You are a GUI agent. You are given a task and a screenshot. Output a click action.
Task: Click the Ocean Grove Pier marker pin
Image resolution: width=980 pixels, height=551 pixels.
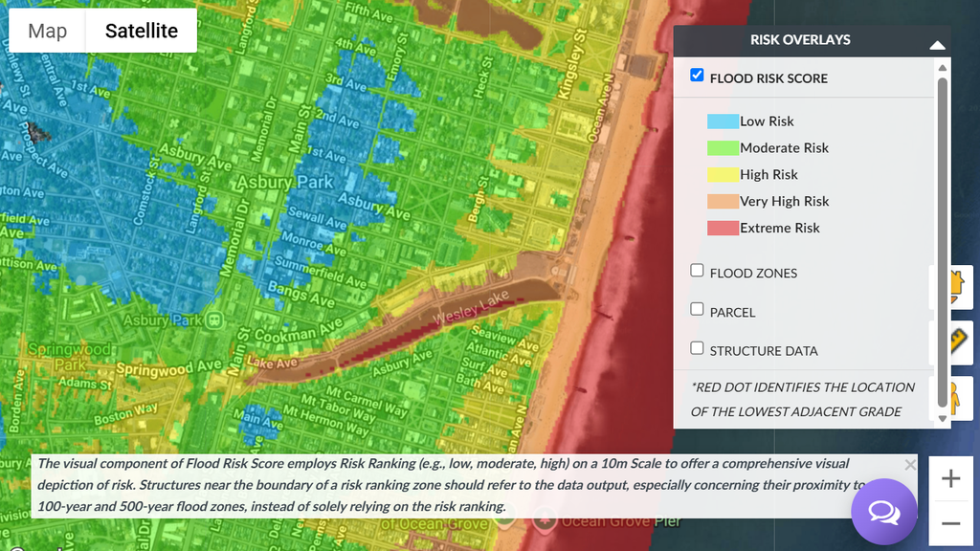[x=545, y=519]
